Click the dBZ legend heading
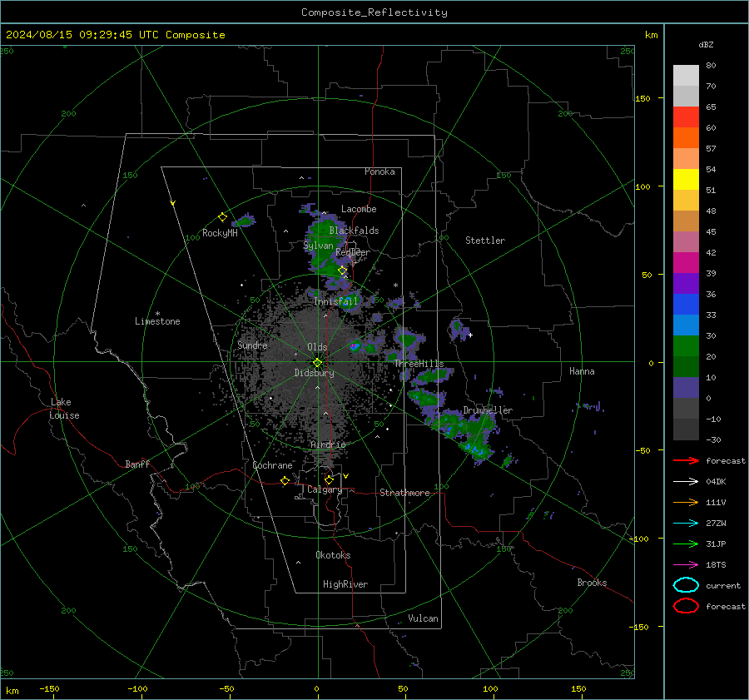 (706, 44)
